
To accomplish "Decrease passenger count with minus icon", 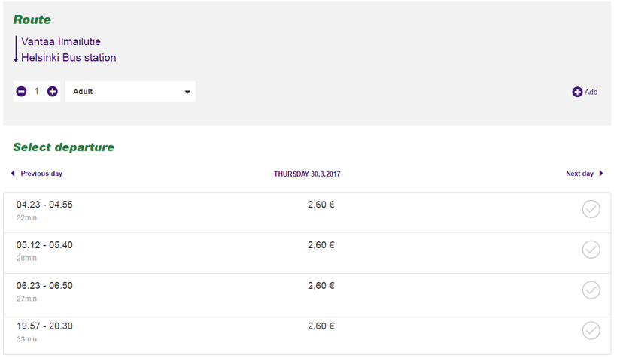I will tap(21, 92).
